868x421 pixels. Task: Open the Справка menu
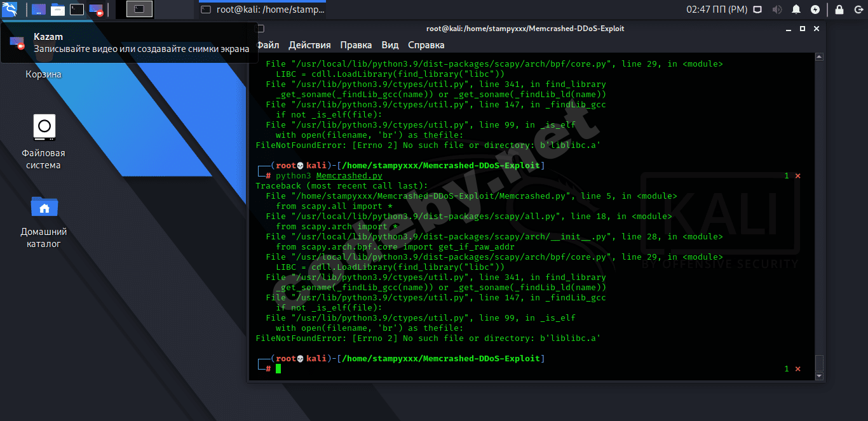pyautogui.click(x=426, y=45)
